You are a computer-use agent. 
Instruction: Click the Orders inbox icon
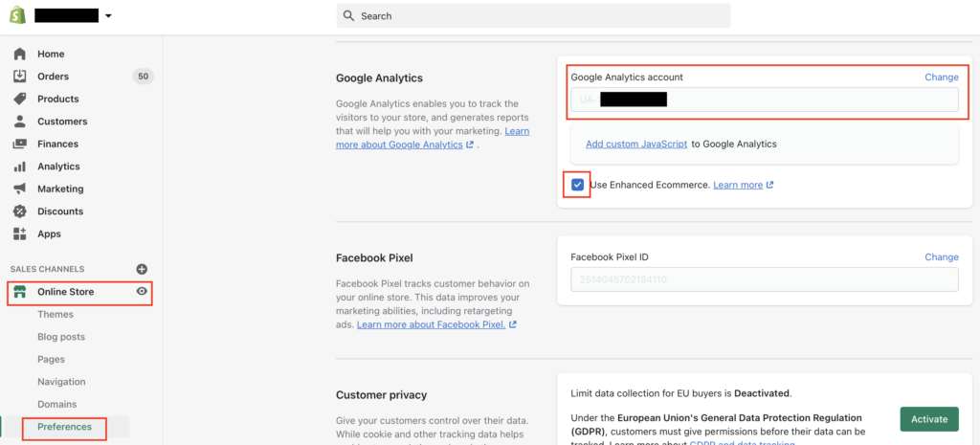pyautogui.click(x=20, y=77)
